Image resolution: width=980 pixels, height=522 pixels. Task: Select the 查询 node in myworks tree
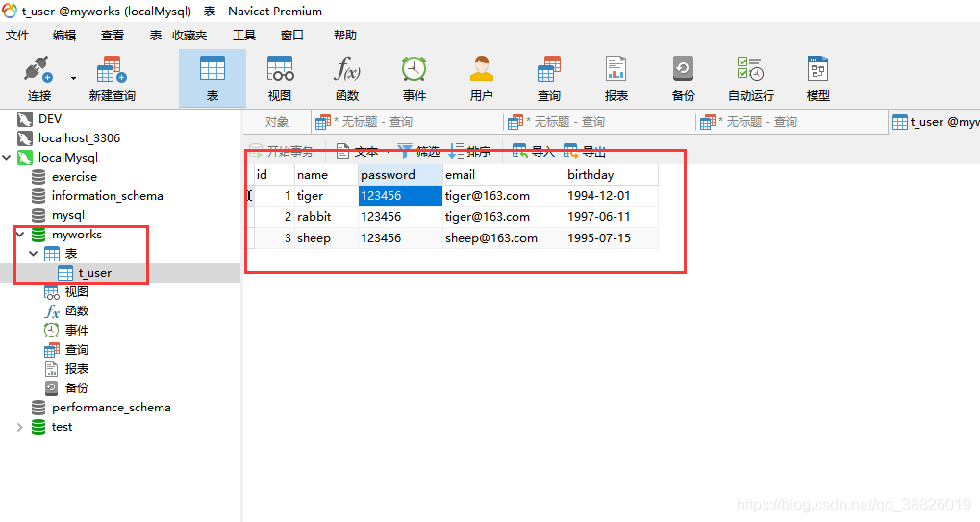pyautogui.click(x=76, y=350)
